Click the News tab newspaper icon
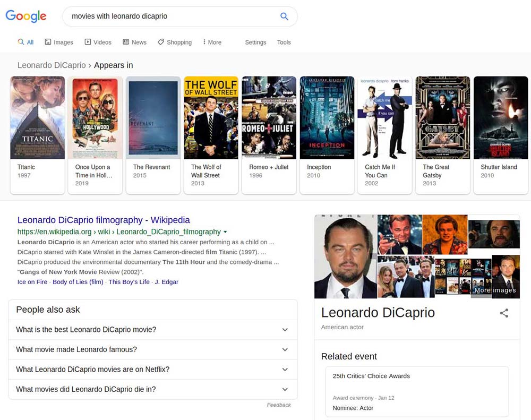This screenshot has height=420, width=531. point(126,41)
